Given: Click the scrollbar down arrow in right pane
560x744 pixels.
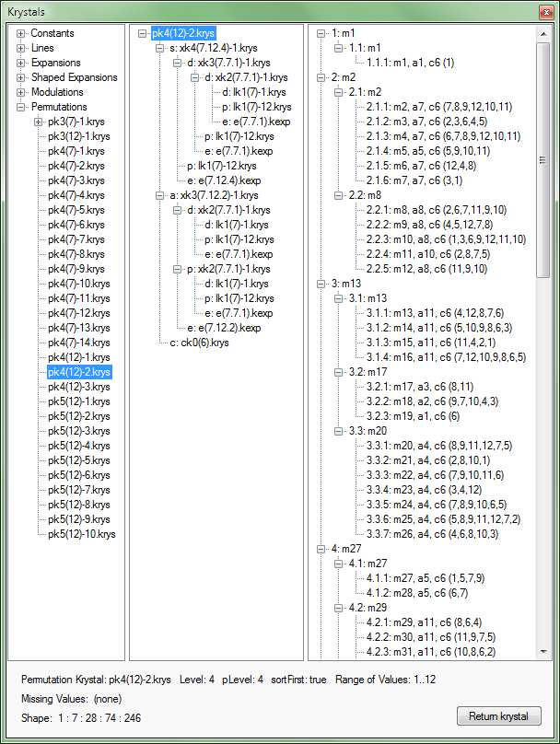Looking at the screenshot, I should [543, 652].
